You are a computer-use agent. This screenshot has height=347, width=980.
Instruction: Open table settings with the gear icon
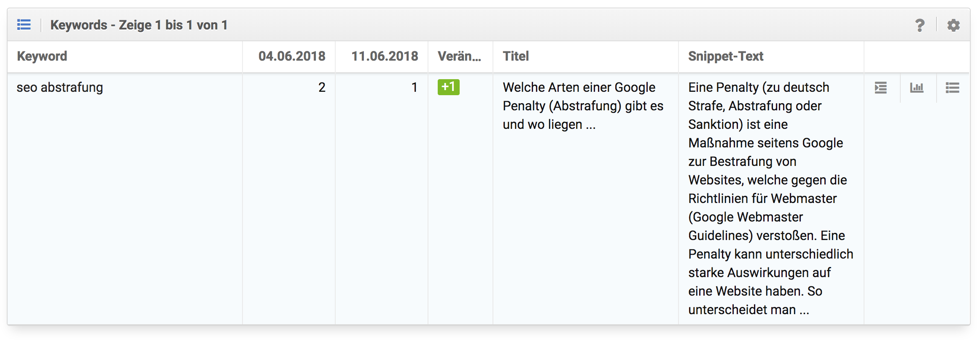[x=953, y=25]
